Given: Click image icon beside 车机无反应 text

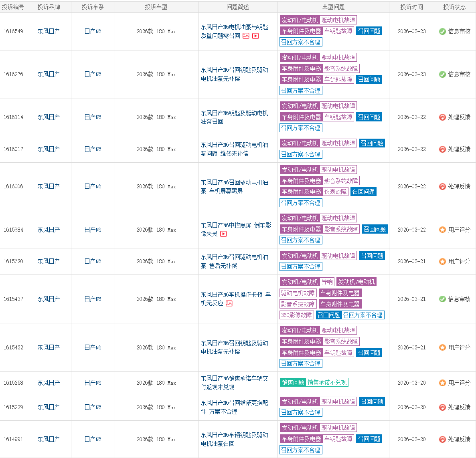Looking at the screenshot, I should [229, 303].
